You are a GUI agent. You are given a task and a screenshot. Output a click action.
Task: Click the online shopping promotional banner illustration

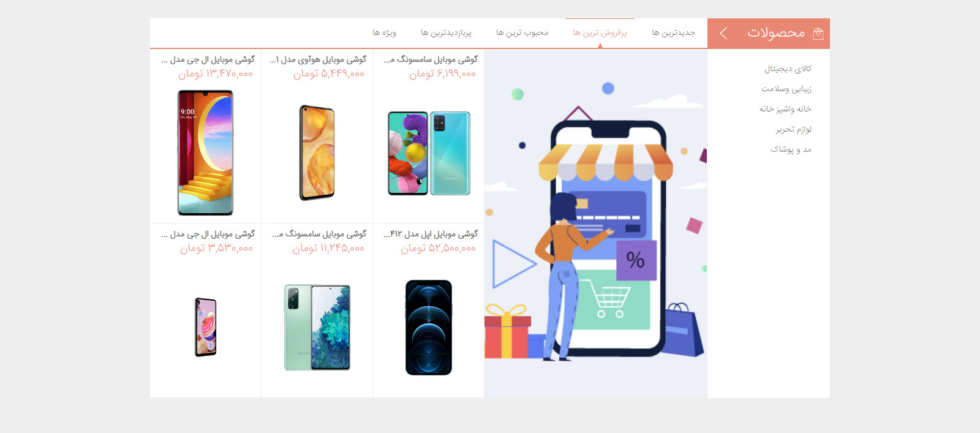(x=595, y=224)
